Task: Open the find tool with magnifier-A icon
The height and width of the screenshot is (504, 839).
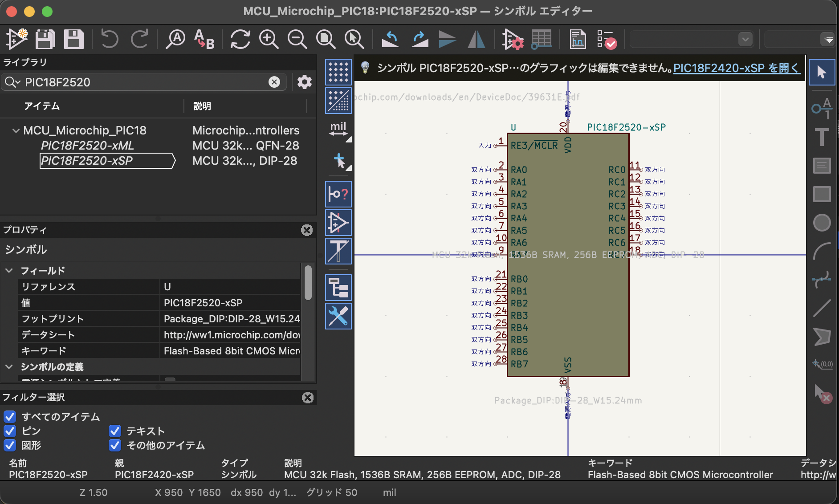Action: coord(175,39)
